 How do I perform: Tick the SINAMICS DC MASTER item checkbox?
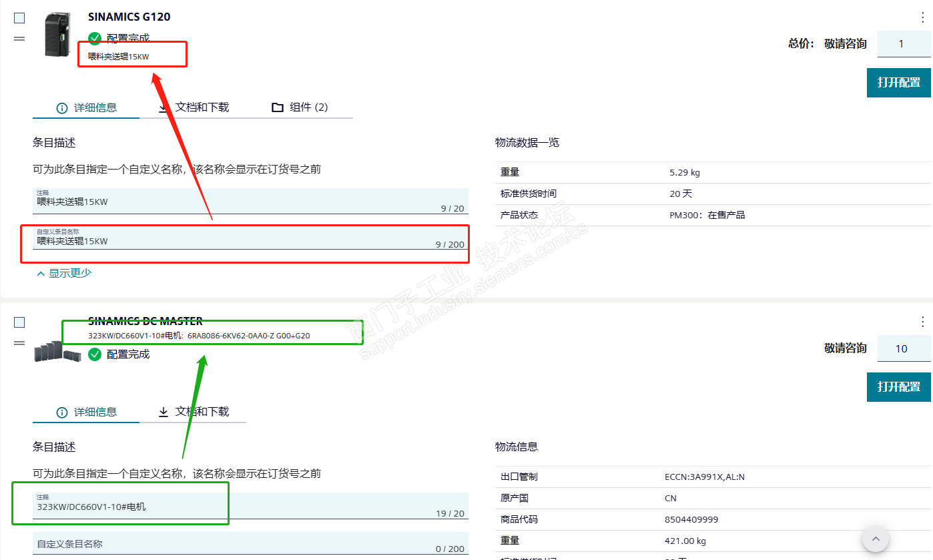click(19, 322)
